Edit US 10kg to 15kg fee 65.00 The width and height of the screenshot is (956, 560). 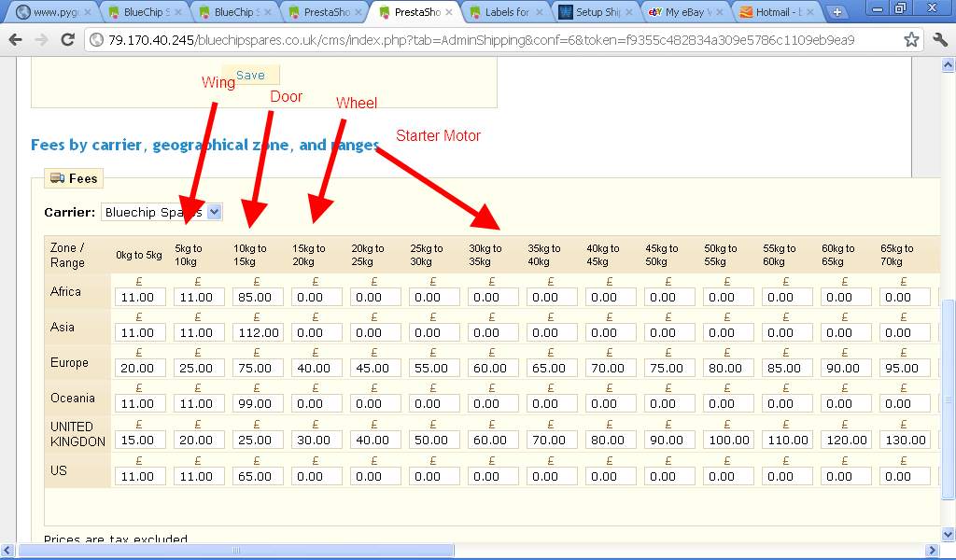pos(258,477)
